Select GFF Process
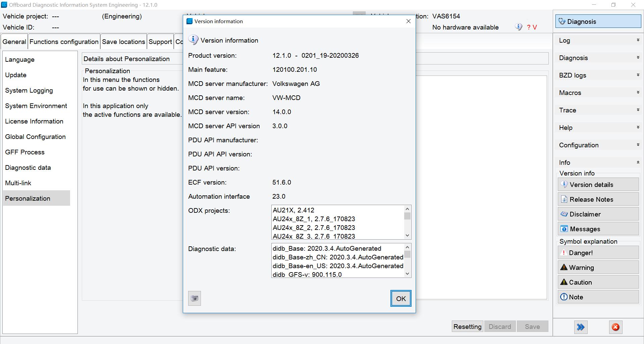644x344 pixels. tap(36, 152)
